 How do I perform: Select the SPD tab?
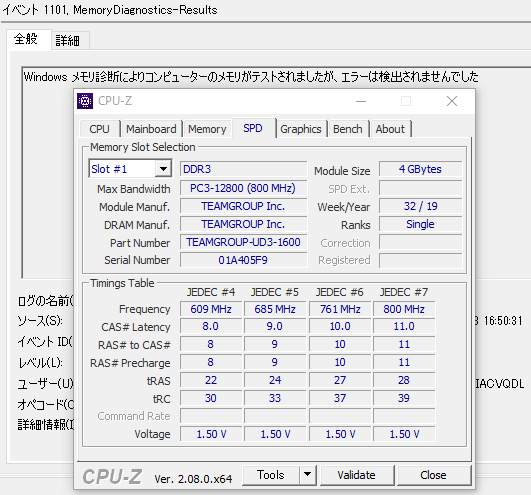click(x=253, y=128)
